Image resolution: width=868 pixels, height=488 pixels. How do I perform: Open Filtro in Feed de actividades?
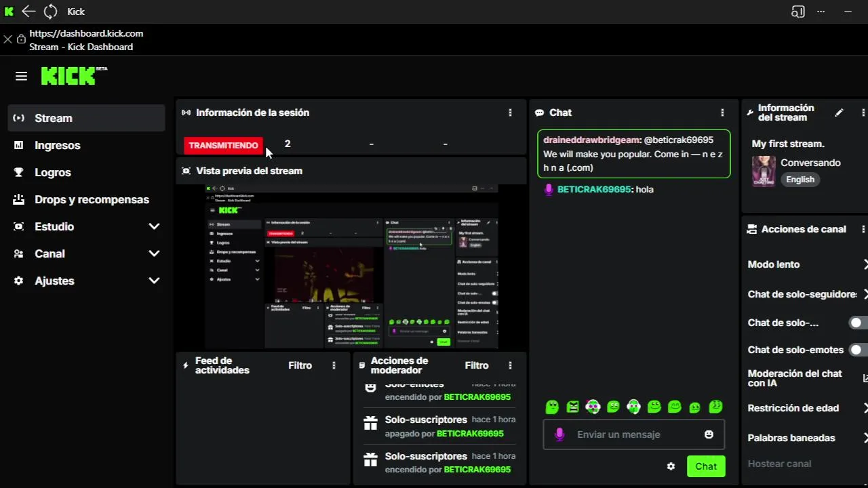[x=300, y=365]
